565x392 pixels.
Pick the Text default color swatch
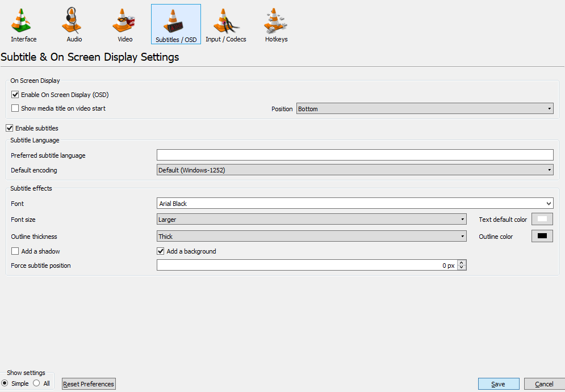tap(542, 220)
